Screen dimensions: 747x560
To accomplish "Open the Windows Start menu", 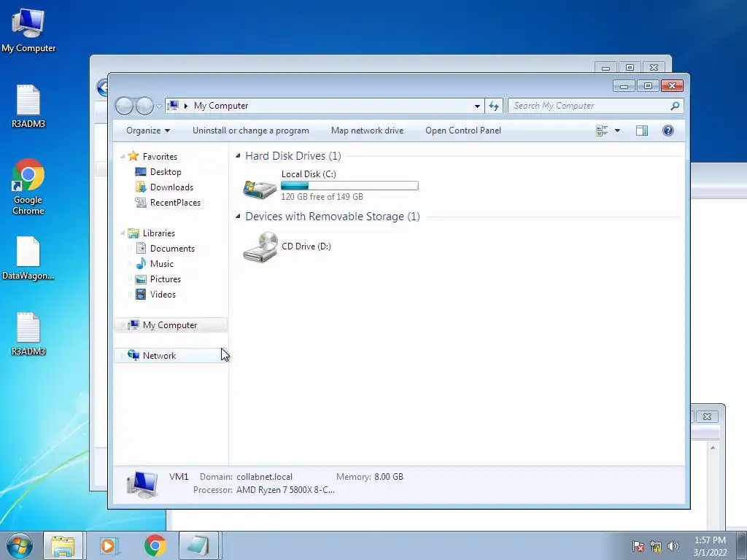I will click(20, 545).
